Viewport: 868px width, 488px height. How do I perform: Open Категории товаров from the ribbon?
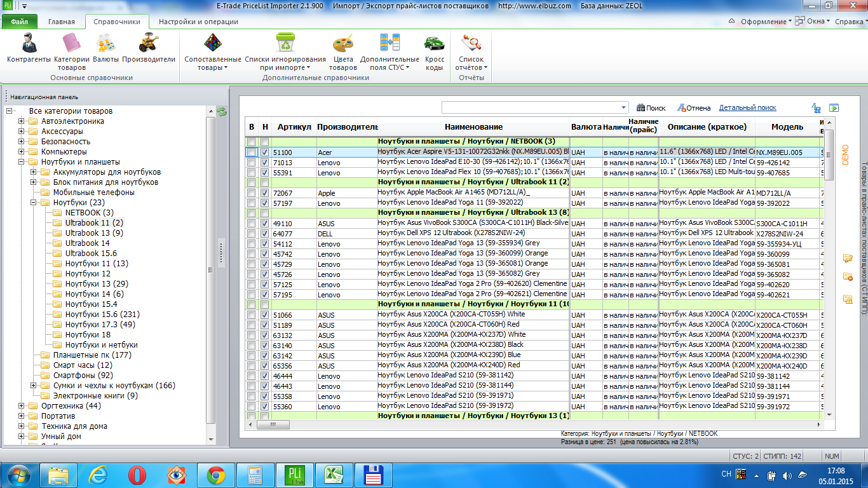click(x=71, y=51)
